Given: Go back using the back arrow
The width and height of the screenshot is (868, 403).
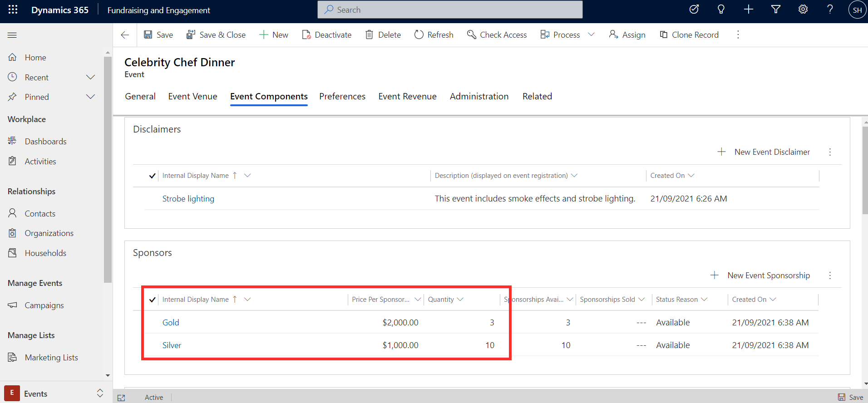Looking at the screenshot, I should click(125, 35).
